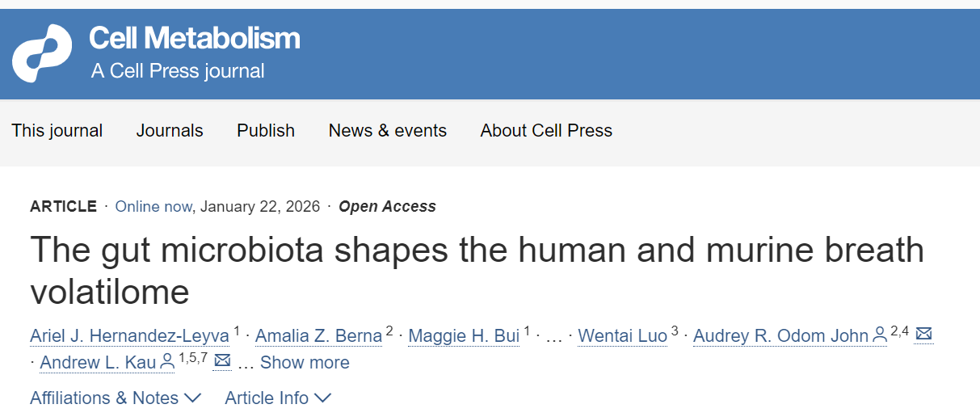Click person icon beside Andrew L. Kau
This screenshot has width=980, height=417.
(167, 362)
